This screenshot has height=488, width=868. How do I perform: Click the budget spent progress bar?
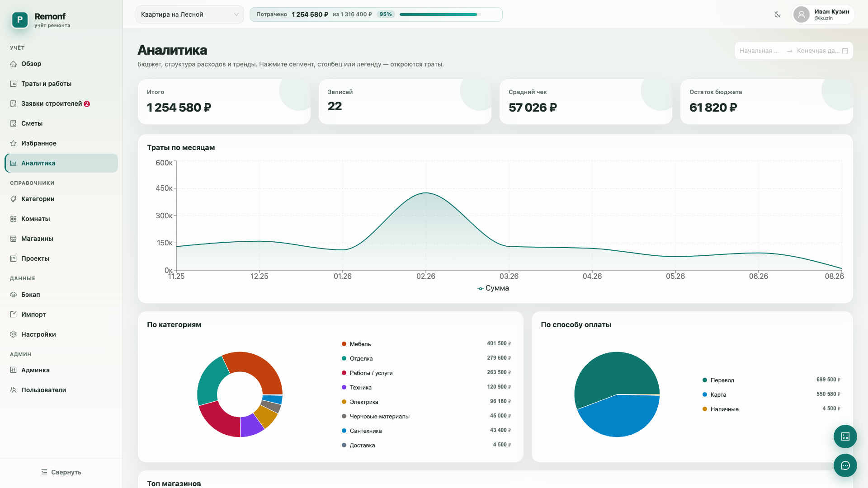click(440, 14)
